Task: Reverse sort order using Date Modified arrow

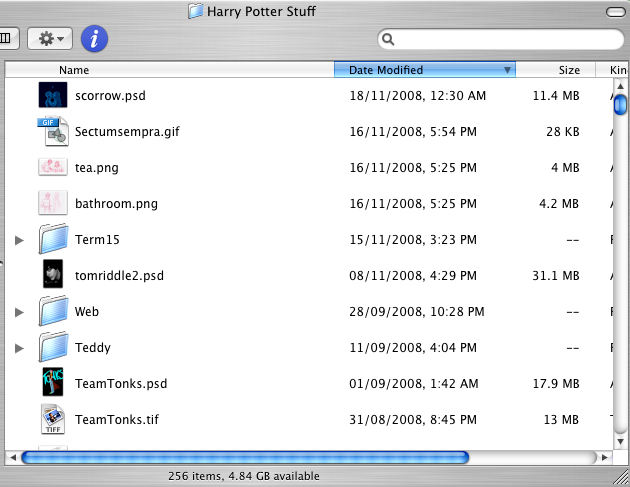Action: click(507, 70)
